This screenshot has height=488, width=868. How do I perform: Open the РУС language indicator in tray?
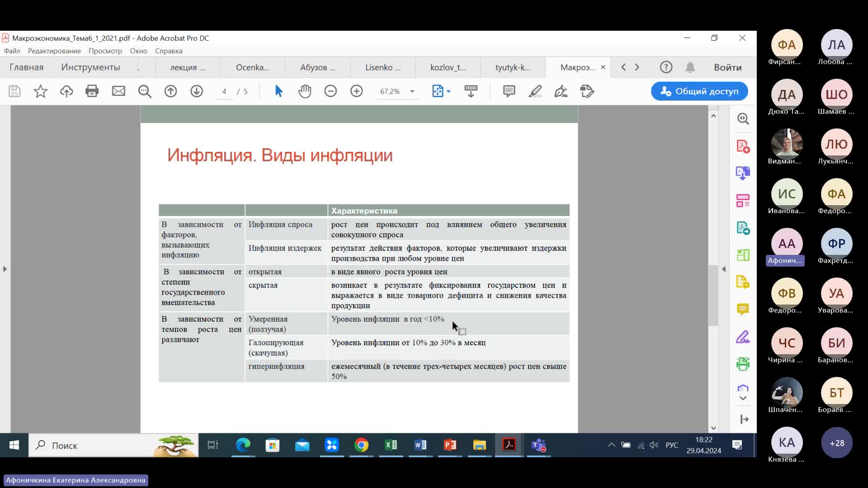pos(672,446)
